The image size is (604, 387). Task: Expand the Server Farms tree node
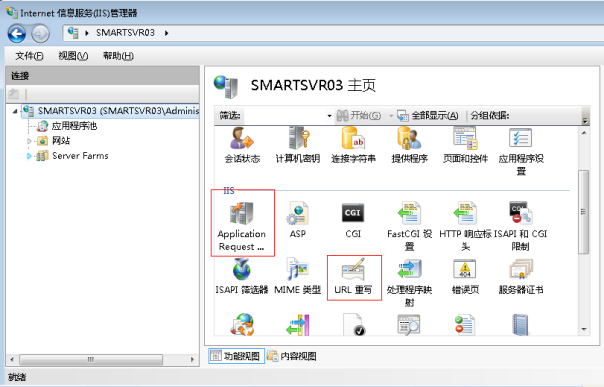tap(29, 156)
